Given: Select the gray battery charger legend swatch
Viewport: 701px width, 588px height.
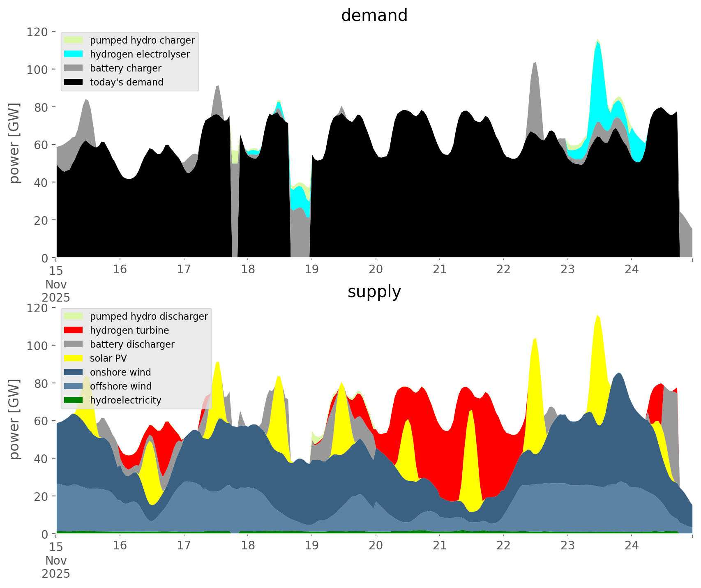Looking at the screenshot, I should 74,68.
